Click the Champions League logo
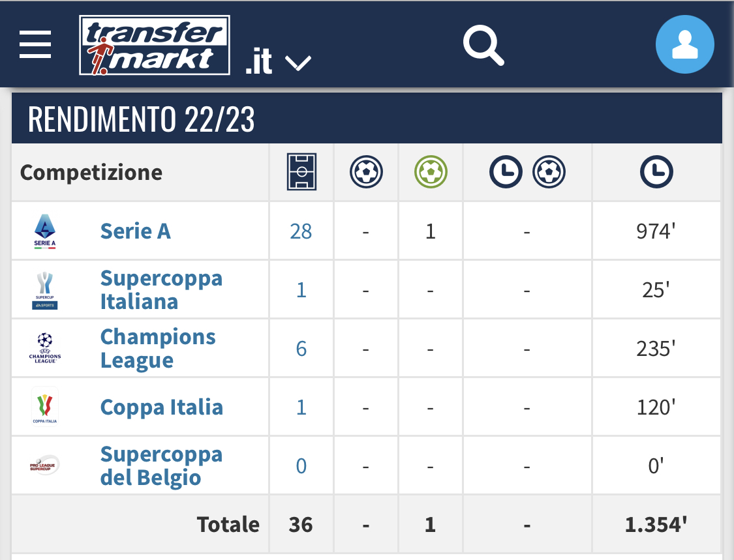Screen dimensions: 734x560 [45, 348]
